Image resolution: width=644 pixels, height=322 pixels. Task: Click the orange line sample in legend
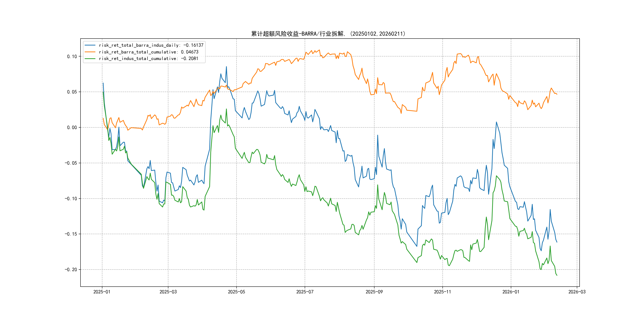pyautogui.click(x=90, y=52)
